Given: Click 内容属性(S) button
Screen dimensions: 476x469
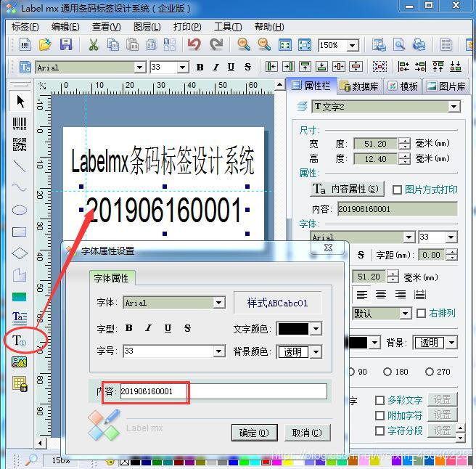Looking at the screenshot, I should (347, 189).
